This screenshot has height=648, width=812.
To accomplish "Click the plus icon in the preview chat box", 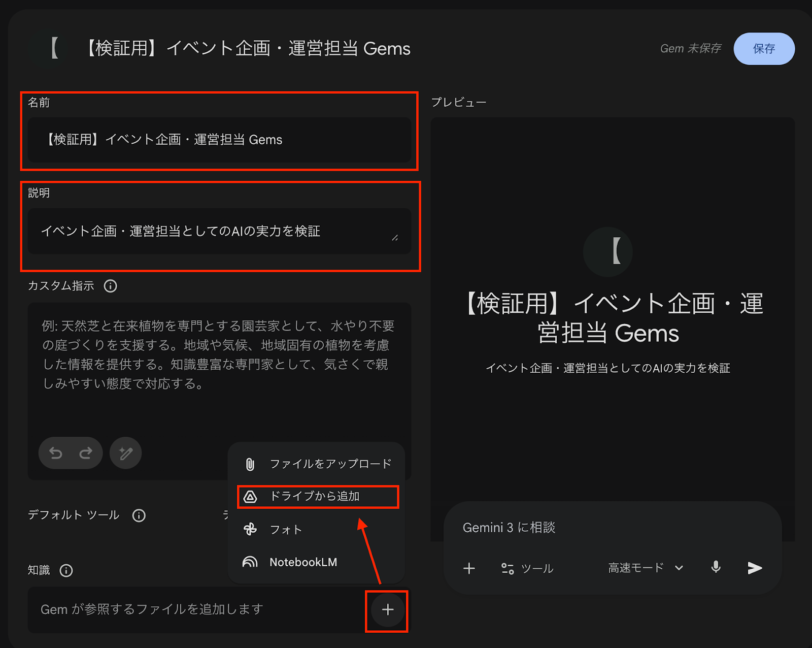I will (469, 568).
